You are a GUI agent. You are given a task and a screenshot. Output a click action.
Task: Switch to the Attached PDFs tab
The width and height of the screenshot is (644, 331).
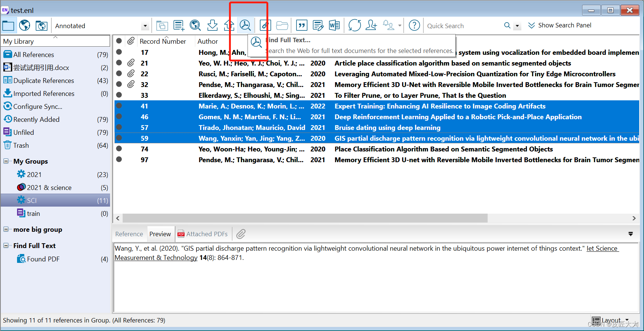pyautogui.click(x=203, y=234)
